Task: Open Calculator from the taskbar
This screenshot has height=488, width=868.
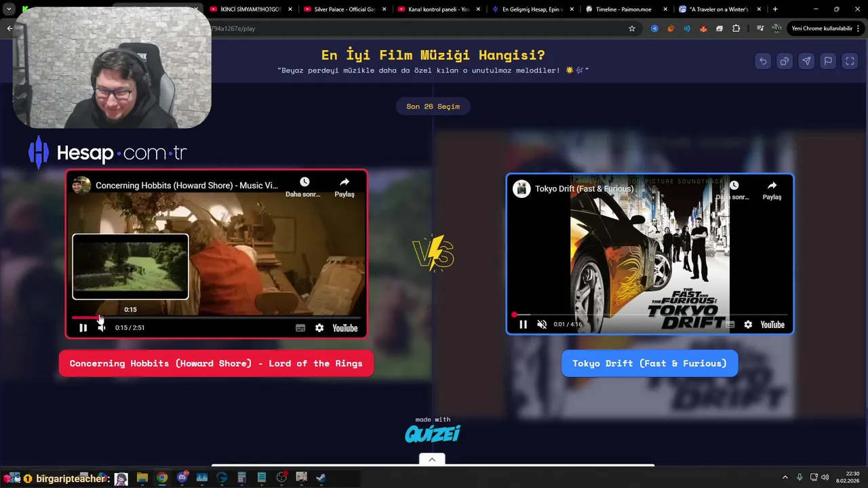Action: point(241,478)
